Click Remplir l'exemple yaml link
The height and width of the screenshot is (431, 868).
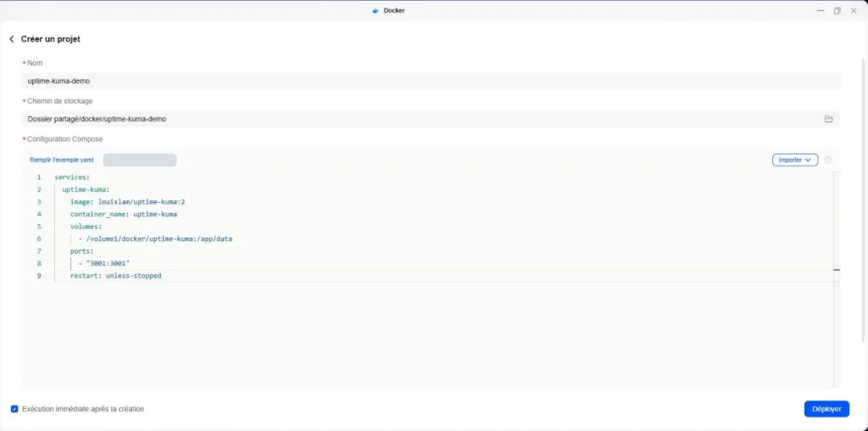tap(61, 160)
